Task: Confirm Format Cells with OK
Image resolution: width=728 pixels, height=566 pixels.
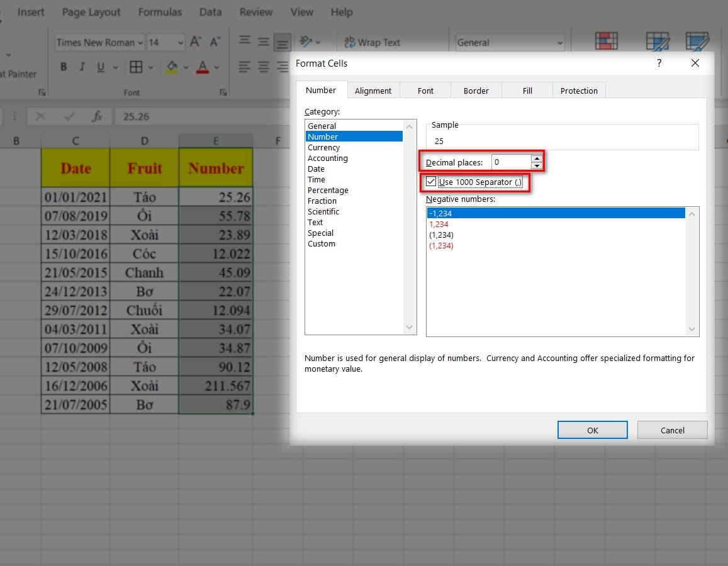Action: [x=593, y=430]
